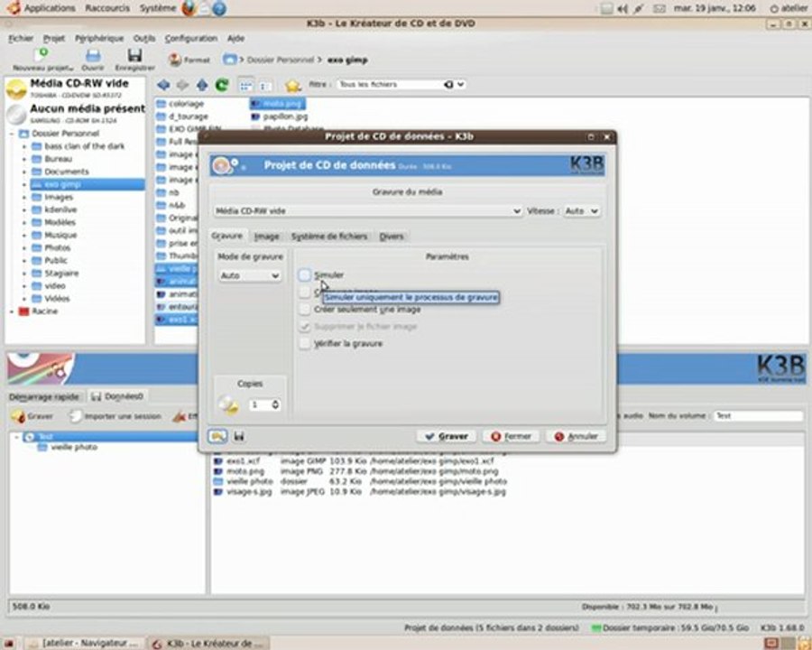The width and height of the screenshot is (812, 650).
Task: Open the Mode de gravure Auto dropdown
Action: 250,275
